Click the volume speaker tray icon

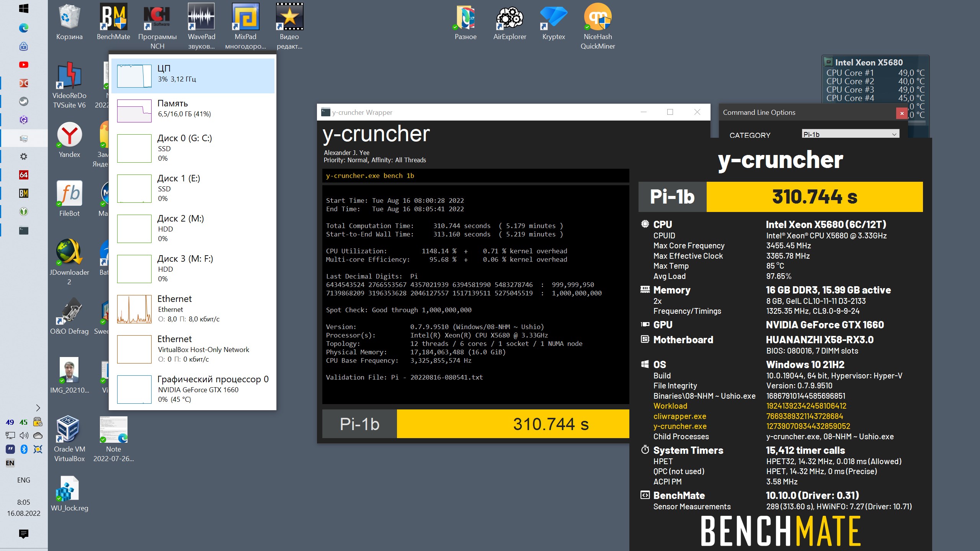[24, 435]
